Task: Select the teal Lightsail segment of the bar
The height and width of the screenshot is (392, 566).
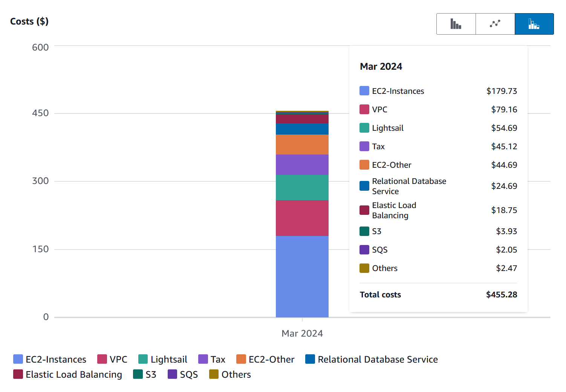Action: 301,187
